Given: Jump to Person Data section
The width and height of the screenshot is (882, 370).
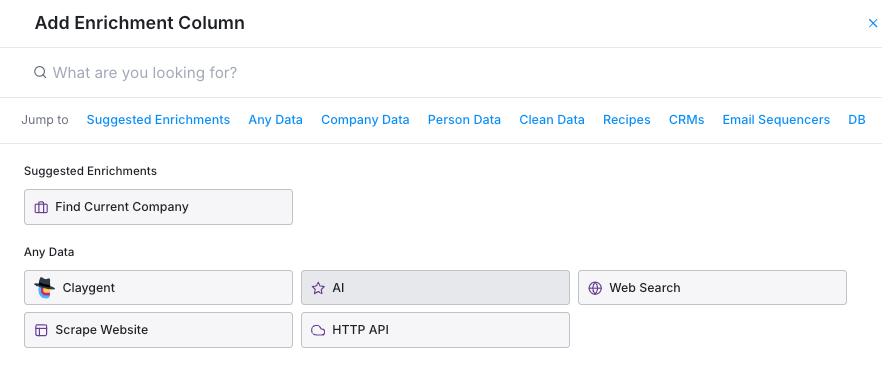Looking at the screenshot, I should pyautogui.click(x=464, y=120).
